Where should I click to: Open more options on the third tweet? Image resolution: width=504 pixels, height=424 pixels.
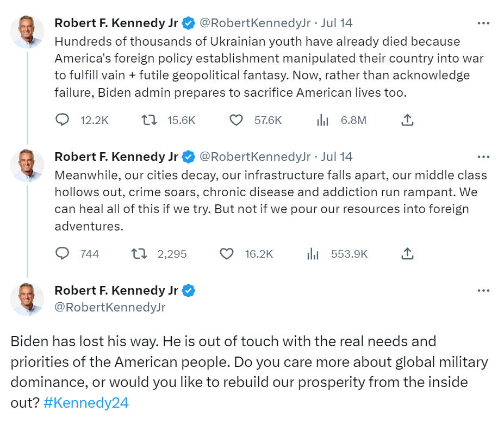pos(483,290)
